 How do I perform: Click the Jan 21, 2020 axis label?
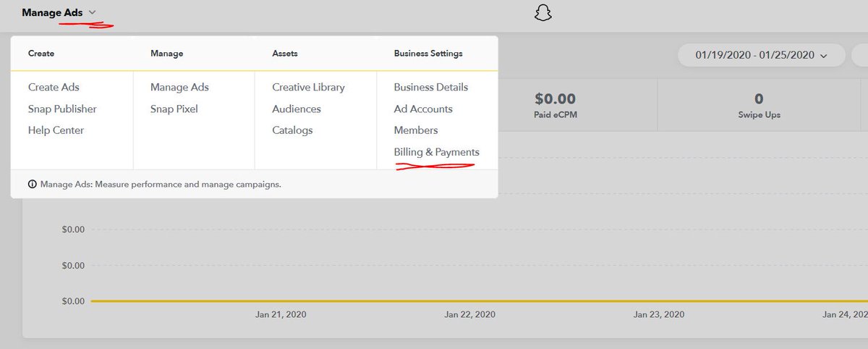281,314
